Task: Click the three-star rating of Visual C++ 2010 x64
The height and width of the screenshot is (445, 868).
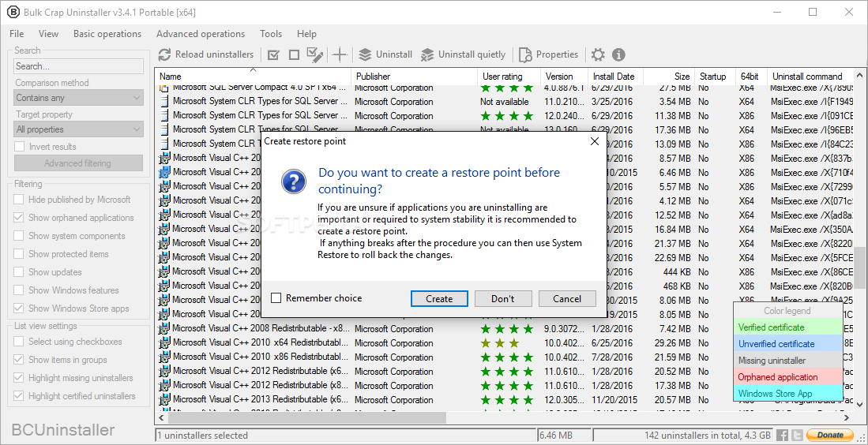Action: [x=500, y=342]
